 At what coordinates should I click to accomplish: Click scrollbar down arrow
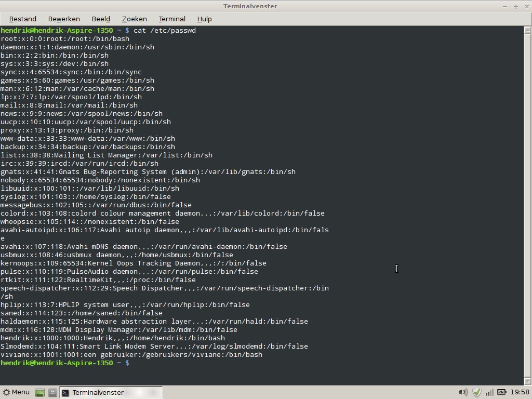[528, 381]
